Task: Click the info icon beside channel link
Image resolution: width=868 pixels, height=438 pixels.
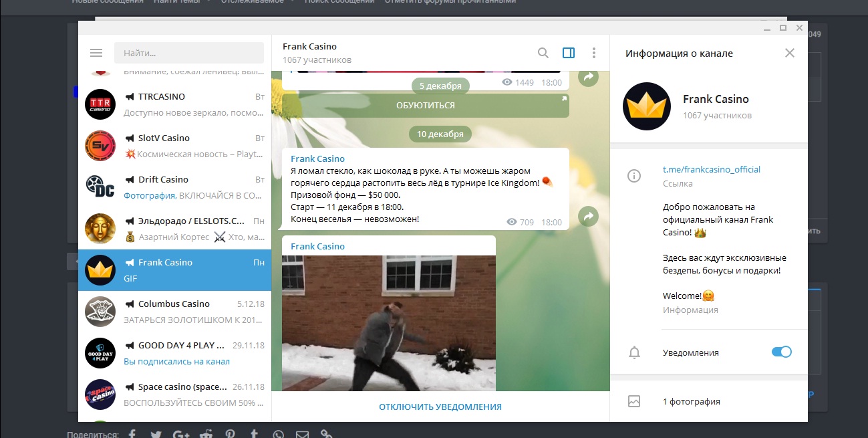Action: [x=634, y=176]
